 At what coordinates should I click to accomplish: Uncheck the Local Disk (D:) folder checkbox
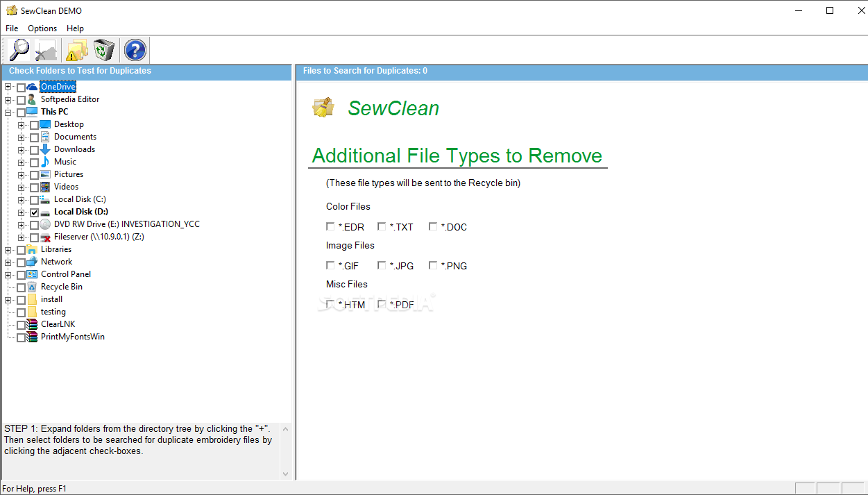pos(34,212)
